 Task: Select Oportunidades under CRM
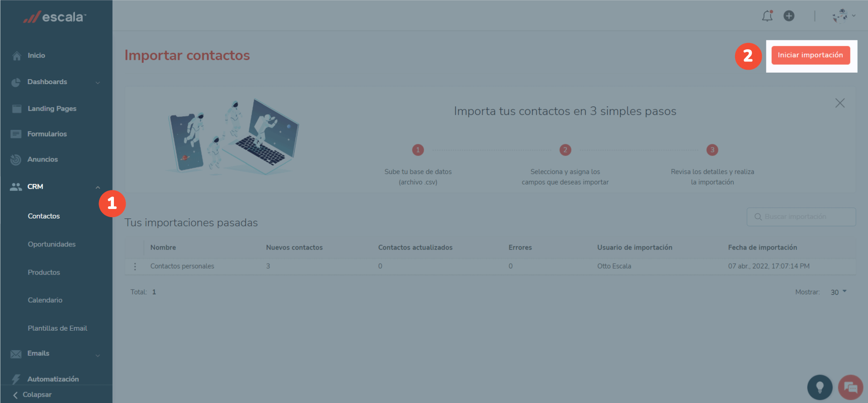52,244
